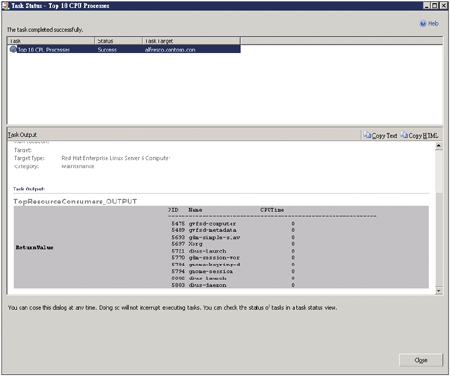The width and height of the screenshot is (450, 376).
Task: Click the Task Output panel header
Action: tap(22, 135)
